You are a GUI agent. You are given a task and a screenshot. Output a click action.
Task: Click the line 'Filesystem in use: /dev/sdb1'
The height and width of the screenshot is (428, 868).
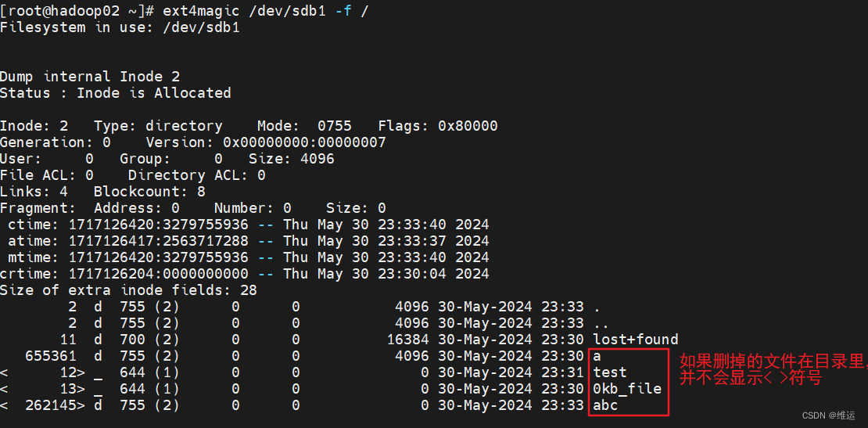pyautogui.click(x=120, y=27)
